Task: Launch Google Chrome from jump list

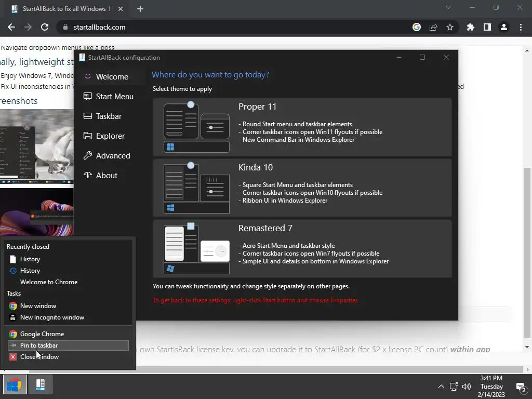Action: (68, 334)
